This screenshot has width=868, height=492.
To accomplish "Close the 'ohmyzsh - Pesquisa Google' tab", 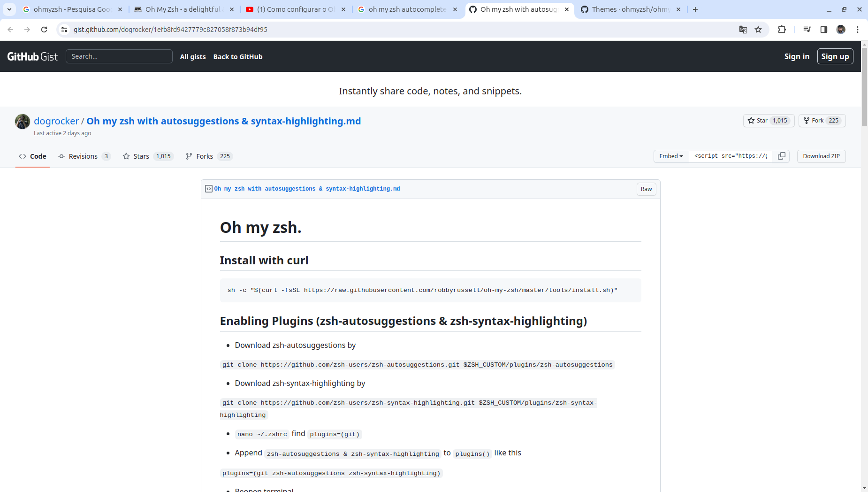I will coord(120,9).
